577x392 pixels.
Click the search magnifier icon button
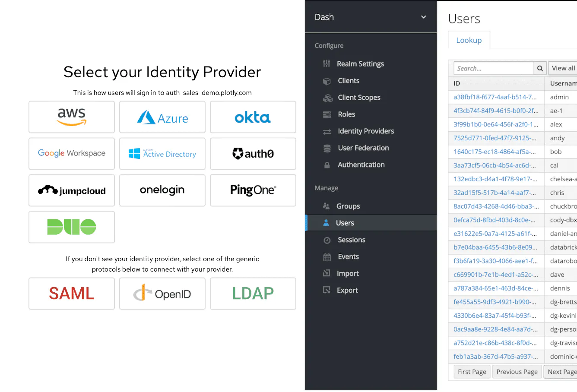(540, 68)
